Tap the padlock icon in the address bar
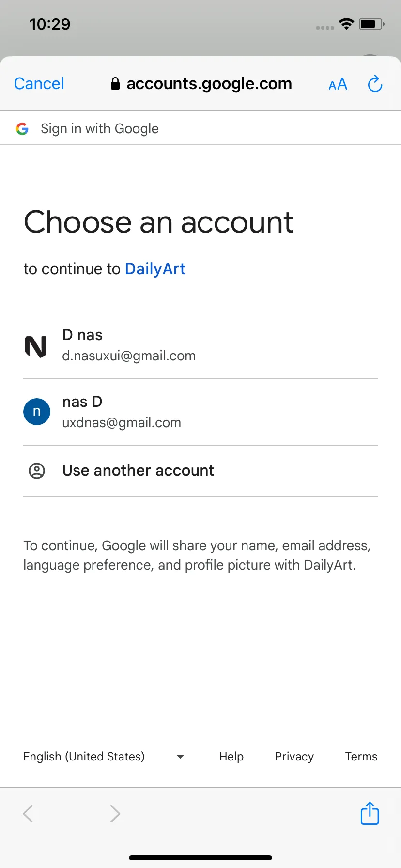 click(x=115, y=84)
